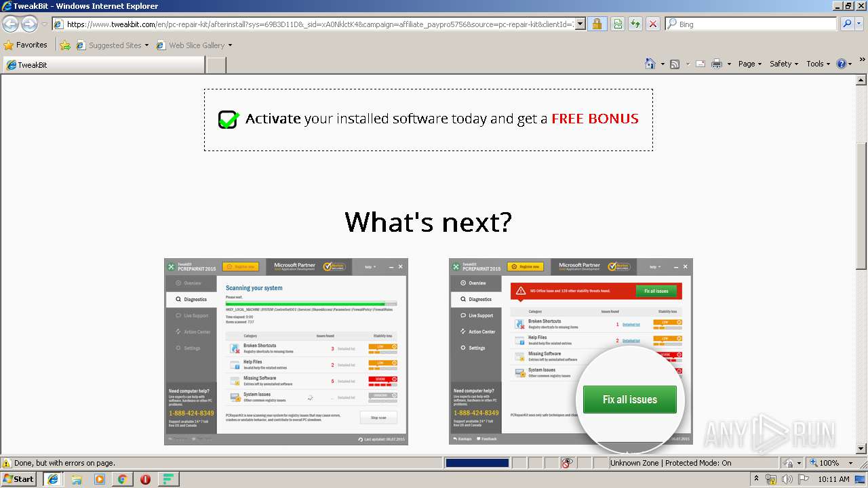Click the warning icon in the status bar
This screenshot has height=488, width=868.
[7, 463]
